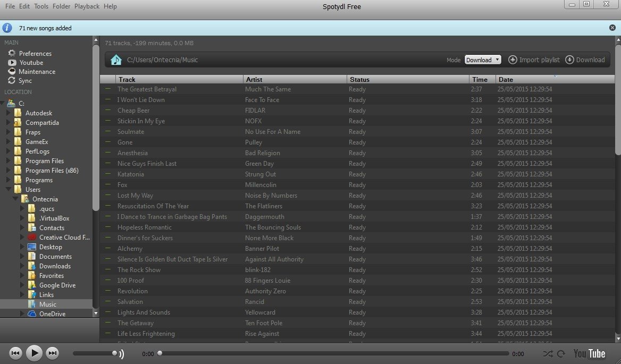Viewport: 621px width, 364px height.
Task: Select the track The Rock Show
Action: point(139,269)
